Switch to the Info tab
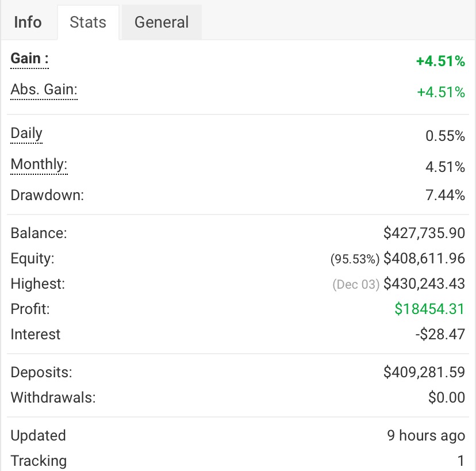Image resolution: width=476 pixels, height=471 pixels. [28, 22]
